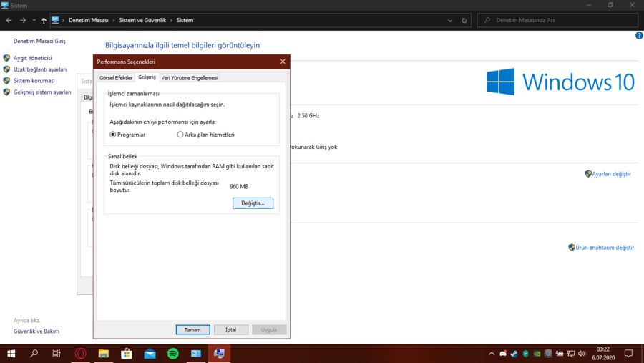
Task: Select Arka plan hizmetleri radio button
Action: coord(206,135)
